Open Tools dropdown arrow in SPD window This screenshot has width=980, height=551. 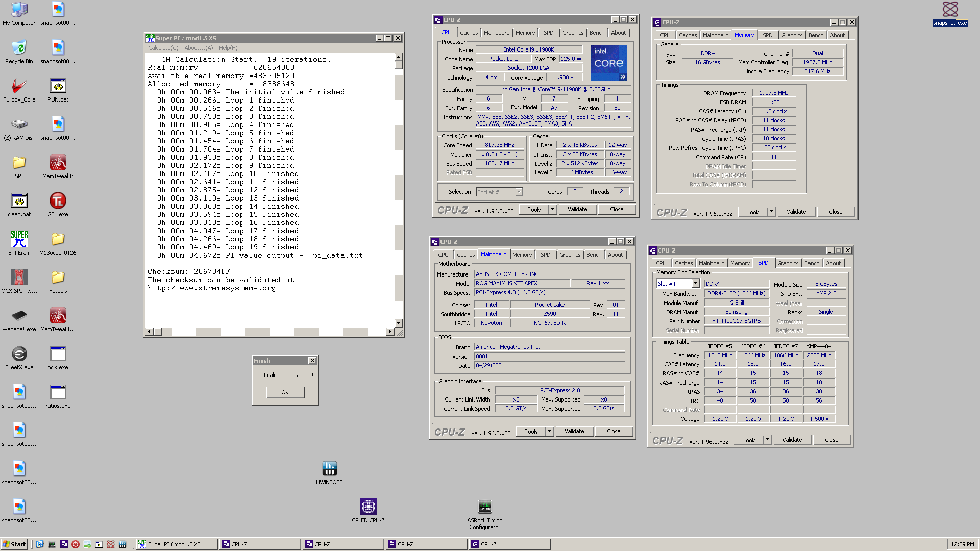[x=767, y=440]
